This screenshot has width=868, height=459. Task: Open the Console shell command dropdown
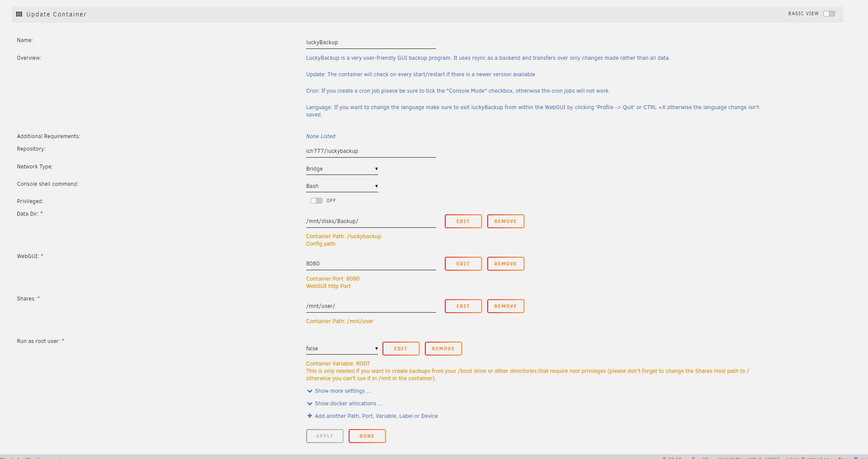pyautogui.click(x=342, y=186)
